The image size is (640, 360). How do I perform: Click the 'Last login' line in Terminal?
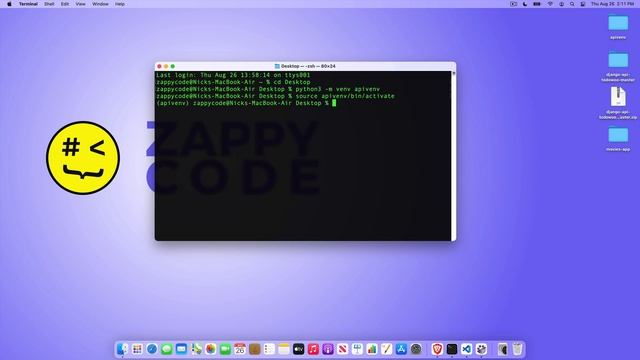point(233,75)
